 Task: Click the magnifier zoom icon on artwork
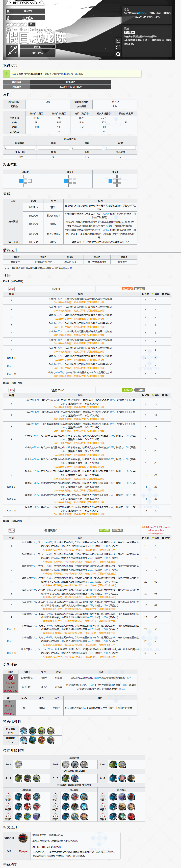pyautogui.click(x=118, y=54)
